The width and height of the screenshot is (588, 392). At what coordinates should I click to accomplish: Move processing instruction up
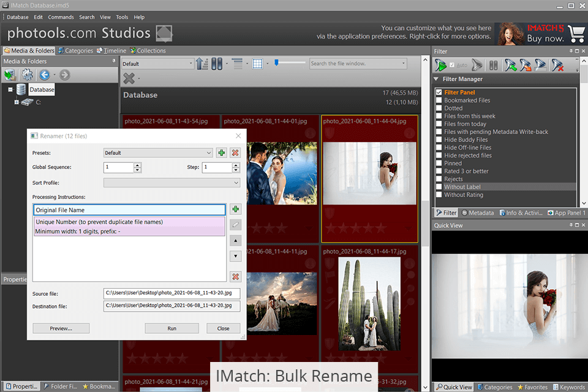[235, 241]
